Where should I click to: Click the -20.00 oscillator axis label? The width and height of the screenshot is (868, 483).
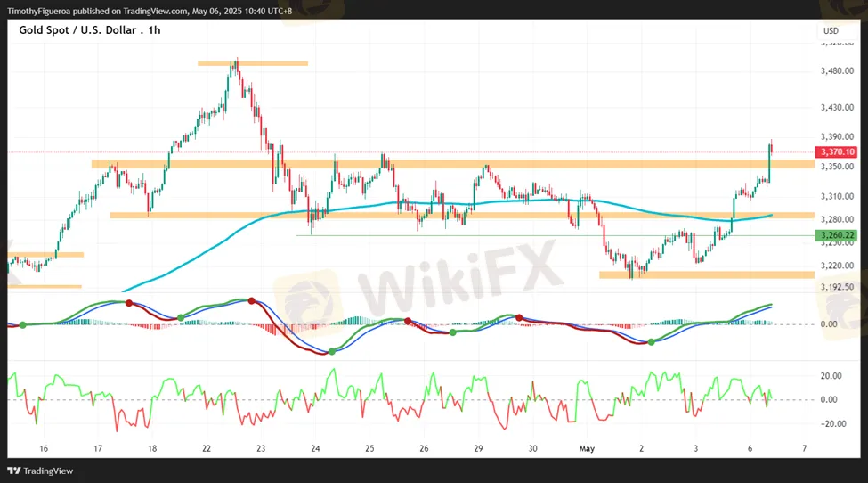[x=831, y=424]
